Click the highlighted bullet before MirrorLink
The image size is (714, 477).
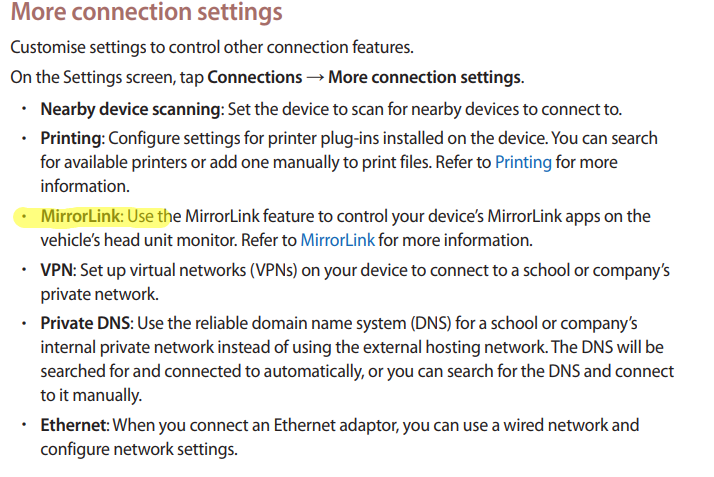click(x=24, y=216)
